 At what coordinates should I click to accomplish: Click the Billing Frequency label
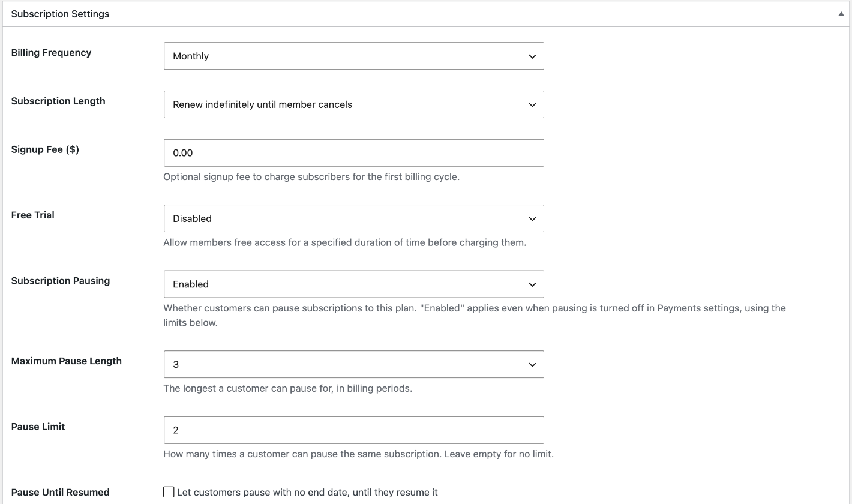tap(51, 53)
